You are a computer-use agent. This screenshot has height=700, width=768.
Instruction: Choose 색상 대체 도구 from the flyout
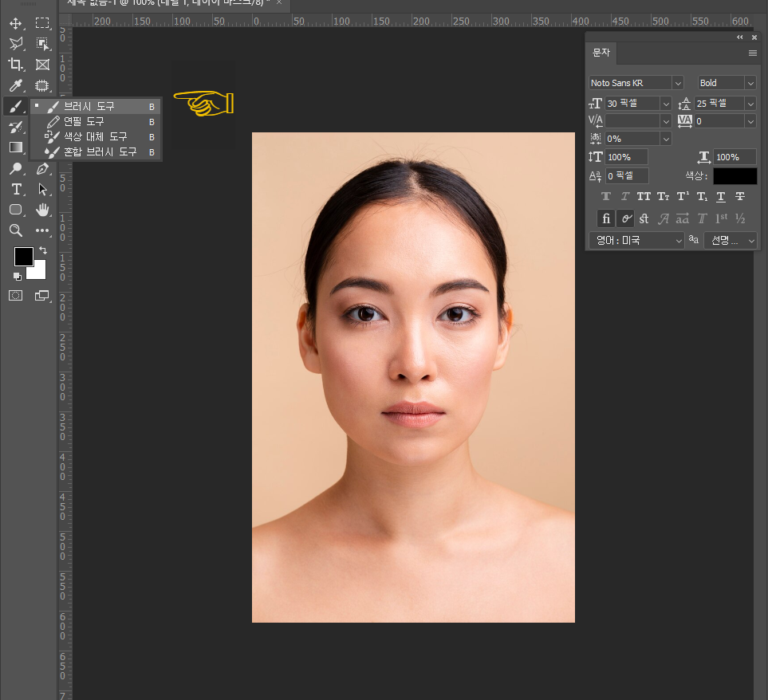tap(96, 136)
